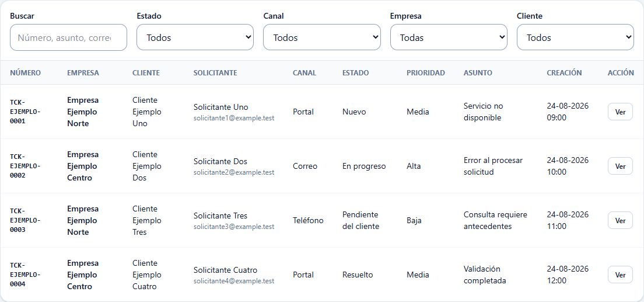Click Empresa Ejemplo Centro in ticket 0004 row
The width and height of the screenshot is (644, 302).
[x=83, y=275]
